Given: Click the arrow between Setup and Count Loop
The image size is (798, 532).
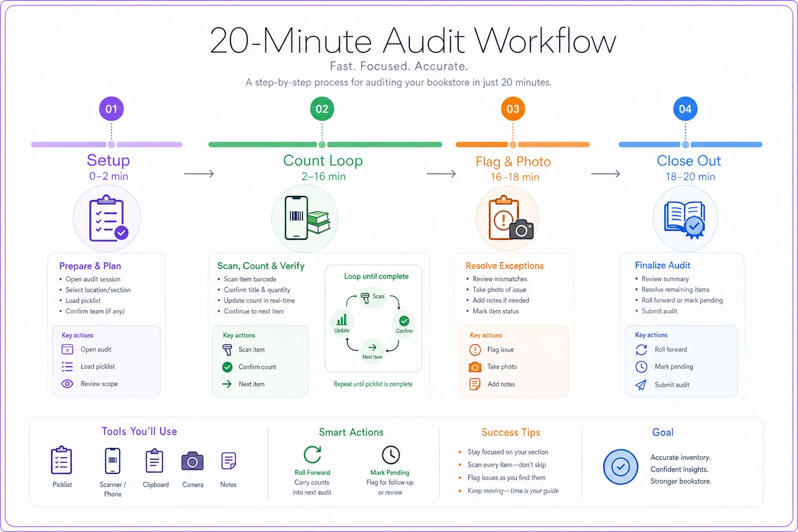Looking at the screenshot, I should (x=199, y=174).
